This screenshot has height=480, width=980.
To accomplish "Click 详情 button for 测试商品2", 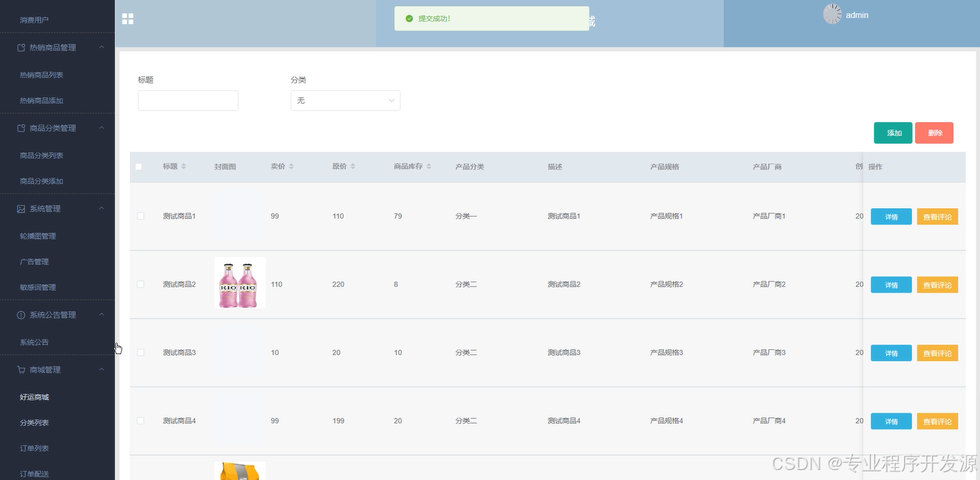I will pyautogui.click(x=891, y=285).
